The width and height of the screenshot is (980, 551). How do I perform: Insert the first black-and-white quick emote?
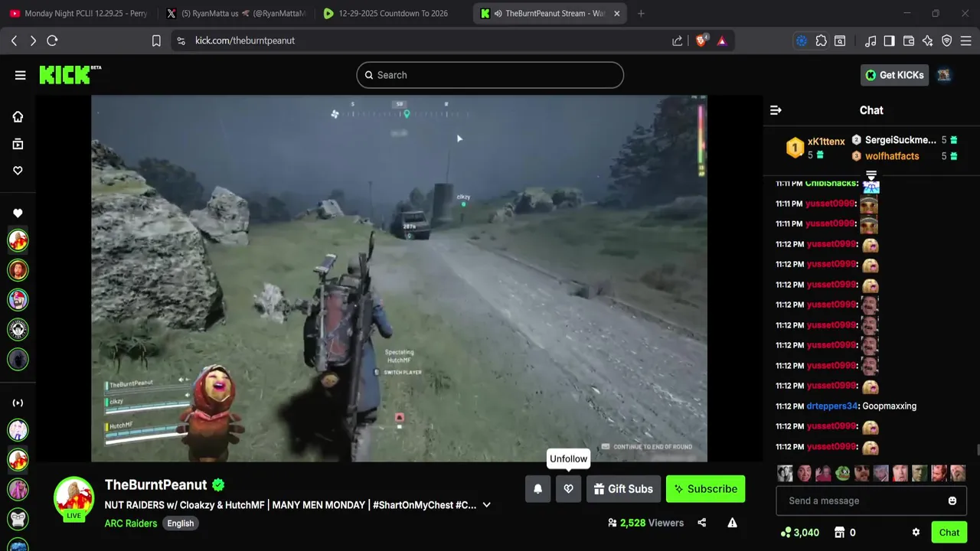pos(785,473)
